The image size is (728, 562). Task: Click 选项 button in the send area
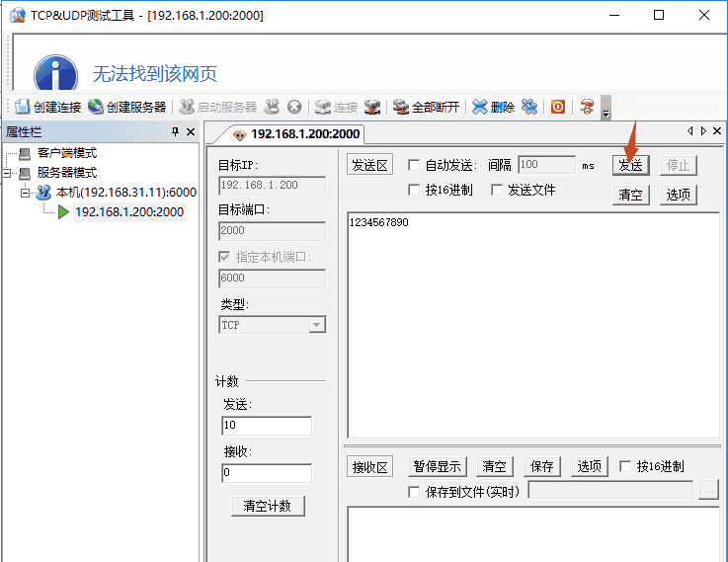click(x=679, y=195)
